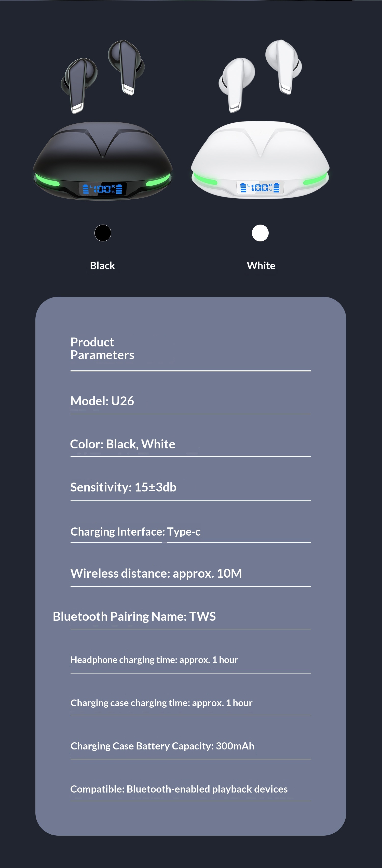
Task: Click the battery display on black case
Action: coord(103,189)
